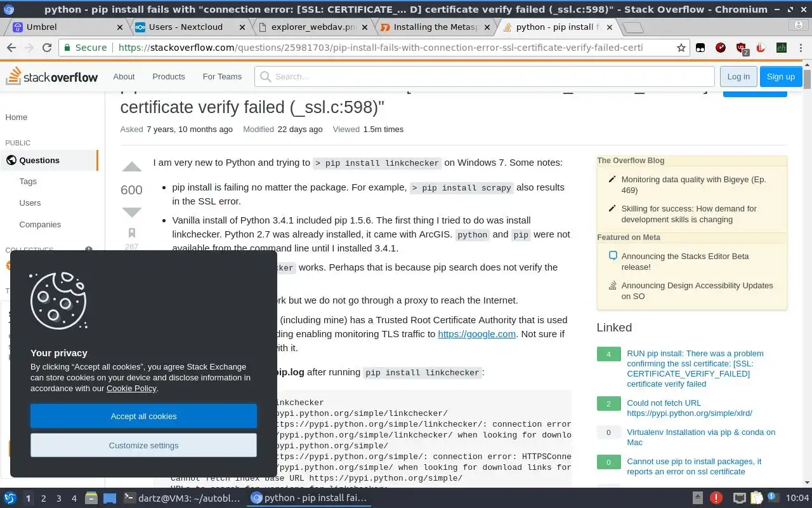Image resolution: width=812 pixels, height=508 pixels.
Task: Upvote the question with the up arrow
Action: pyautogui.click(x=131, y=167)
